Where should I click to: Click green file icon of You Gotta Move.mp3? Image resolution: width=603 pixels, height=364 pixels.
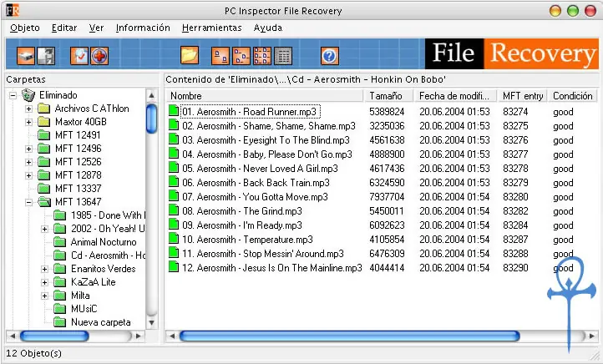tap(174, 195)
